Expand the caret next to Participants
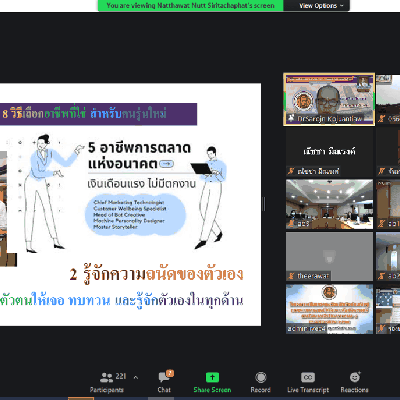 click(136, 378)
